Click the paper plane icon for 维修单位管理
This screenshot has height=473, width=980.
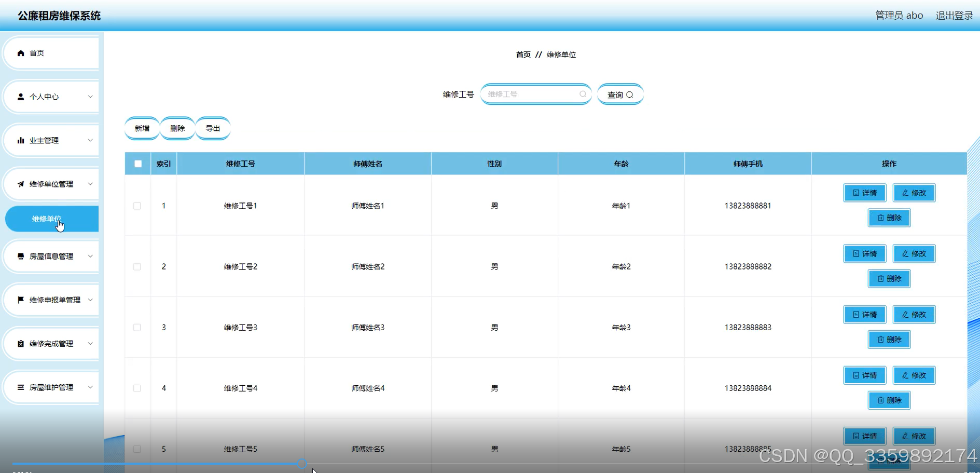(x=21, y=184)
